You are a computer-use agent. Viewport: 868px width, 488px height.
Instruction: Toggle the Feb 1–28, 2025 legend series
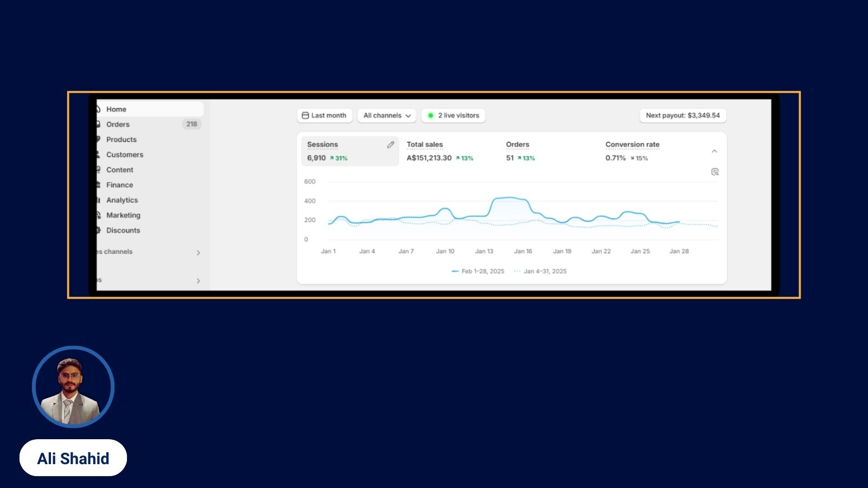(x=478, y=271)
